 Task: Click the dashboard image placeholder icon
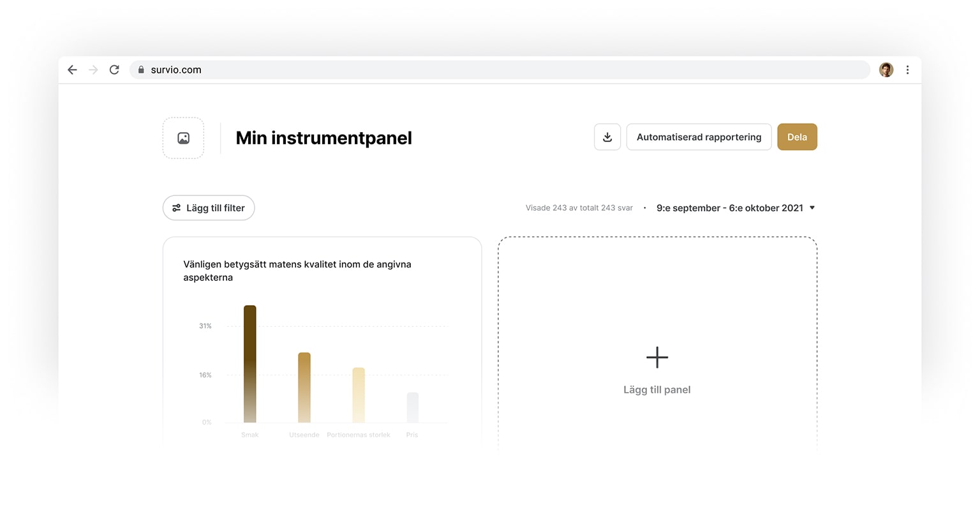point(183,138)
